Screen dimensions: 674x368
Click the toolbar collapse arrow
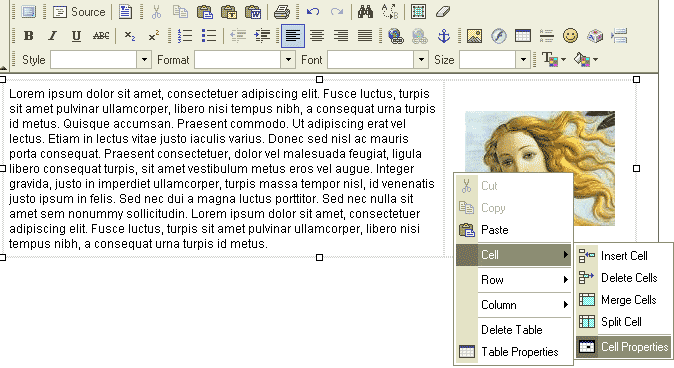click(3, 68)
